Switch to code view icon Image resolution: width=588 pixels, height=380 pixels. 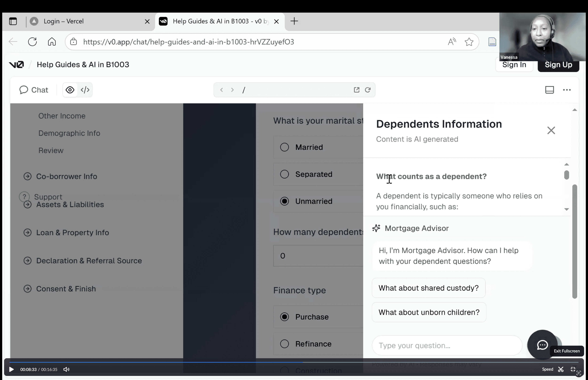(85, 90)
